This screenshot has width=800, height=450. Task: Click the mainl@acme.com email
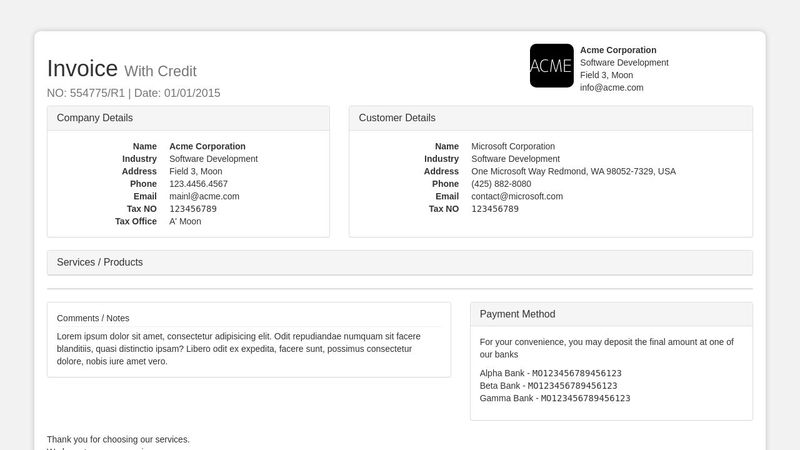click(204, 196)
